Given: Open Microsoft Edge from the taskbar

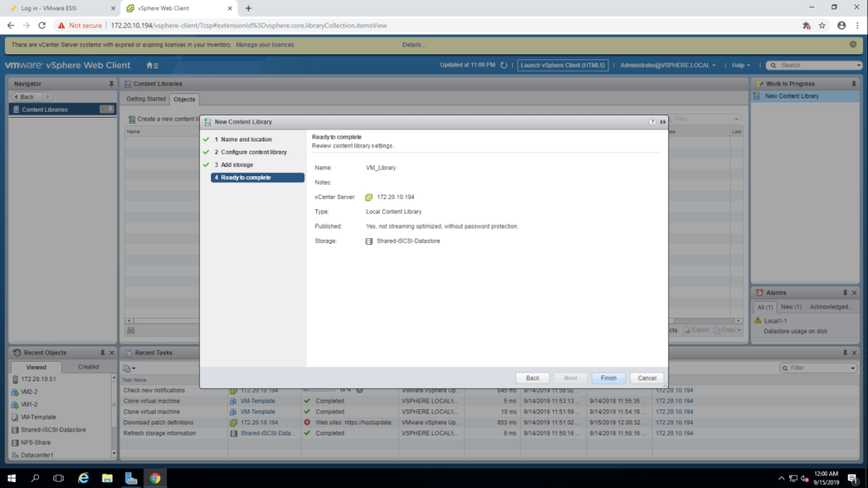Looking at the screenshot, I should pyautogui.click(x=84, y=478).
